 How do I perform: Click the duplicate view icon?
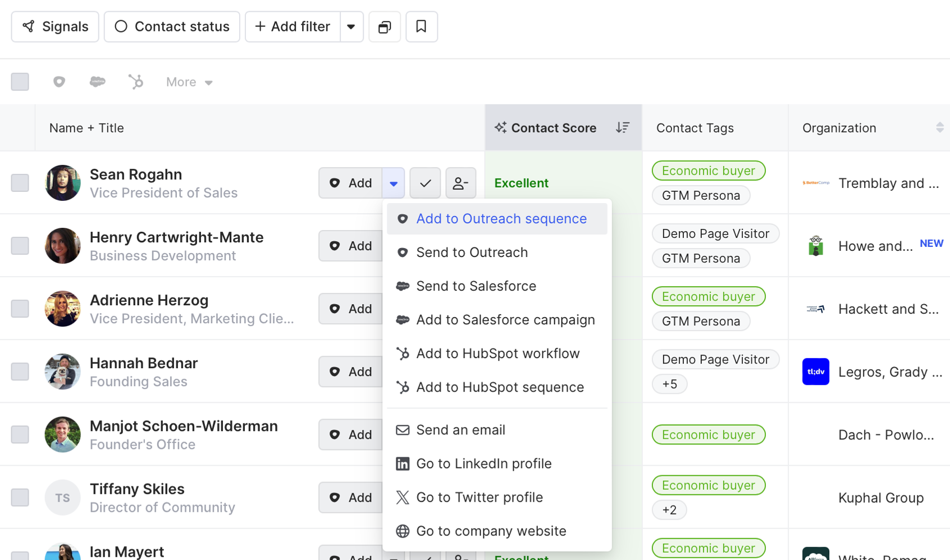point(385,26)
